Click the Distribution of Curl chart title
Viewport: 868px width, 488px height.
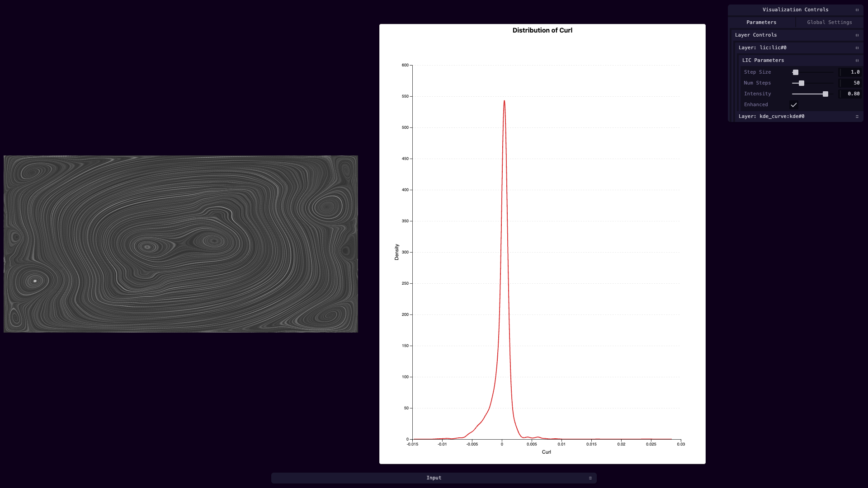click(x=542, y=30)
